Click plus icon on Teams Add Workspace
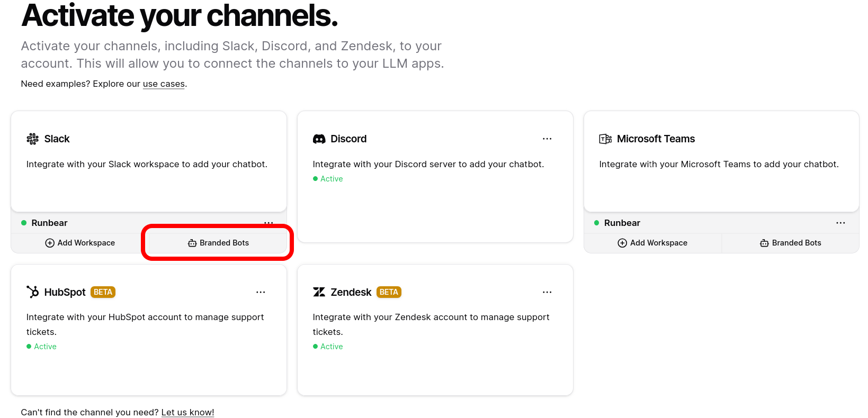Screen dimensions: 868x418 pyautogui.click(x=622, y=243)
